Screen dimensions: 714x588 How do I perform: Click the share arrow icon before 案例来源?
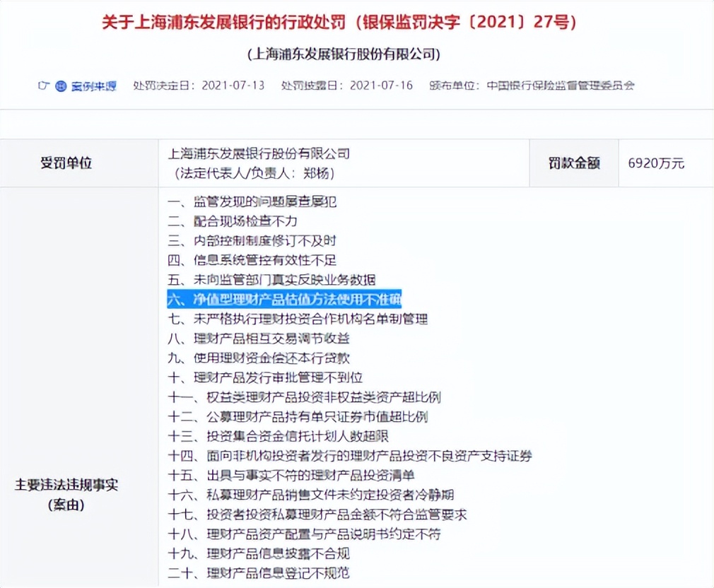point(44,86)
